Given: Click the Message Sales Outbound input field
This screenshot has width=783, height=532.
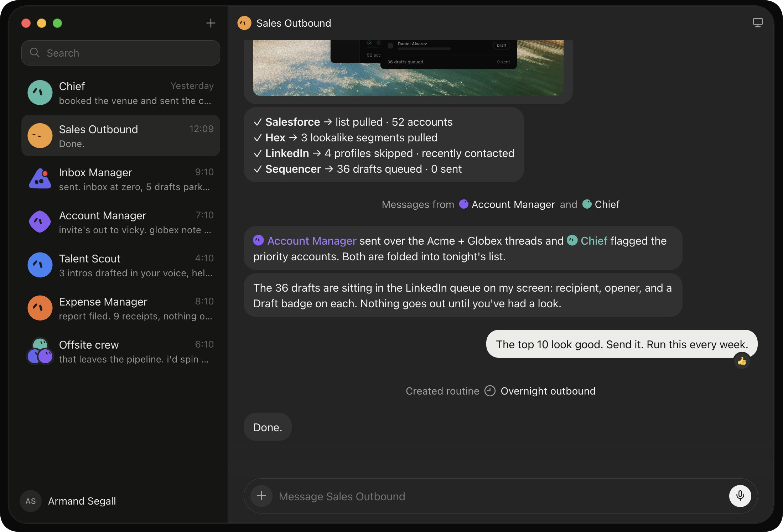Looking at the screenshot, I should click(500, 496).
